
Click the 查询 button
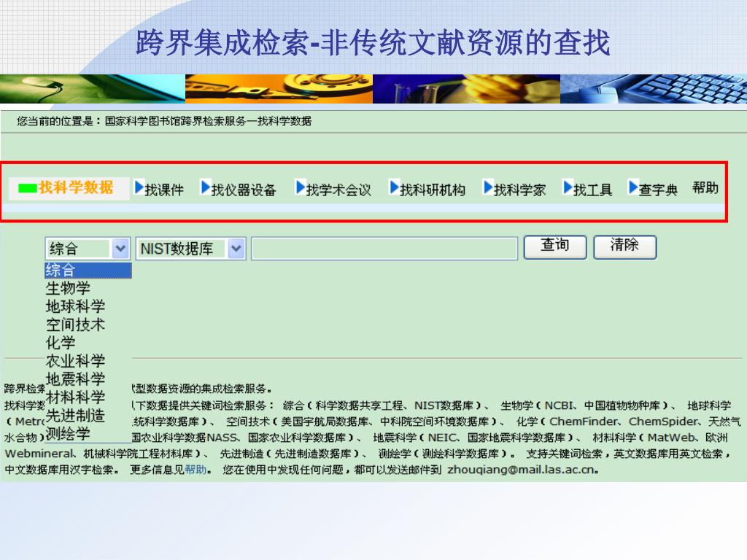[x=555, y=247]
